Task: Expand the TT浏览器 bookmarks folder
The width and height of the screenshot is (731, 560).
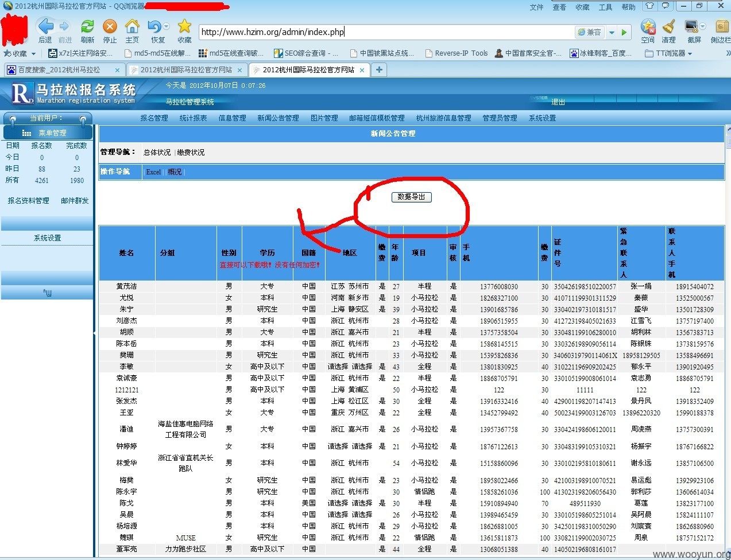Action: (668, 53)
